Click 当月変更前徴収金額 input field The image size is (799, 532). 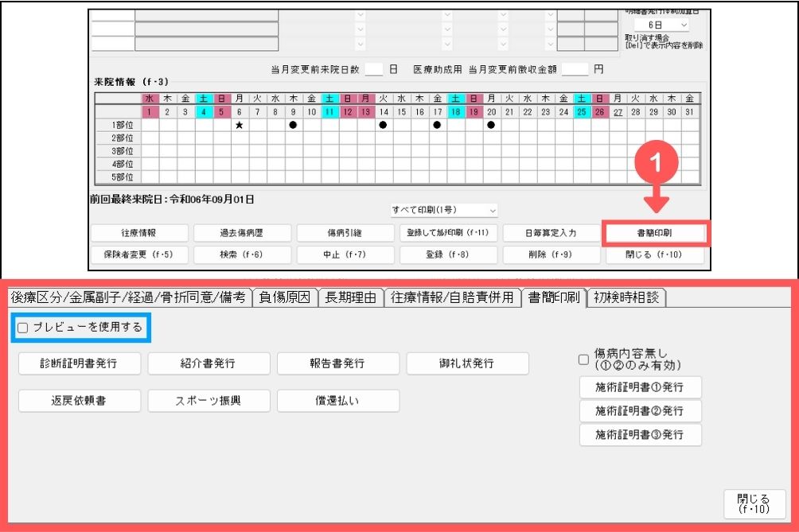(575, 69)
